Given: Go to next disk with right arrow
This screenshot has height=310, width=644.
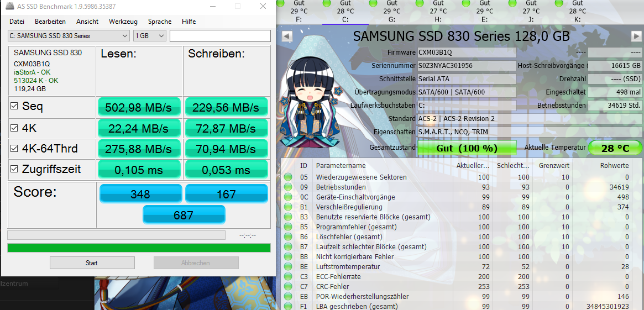Looking at the screenshot, I should [x=636, y=36].
